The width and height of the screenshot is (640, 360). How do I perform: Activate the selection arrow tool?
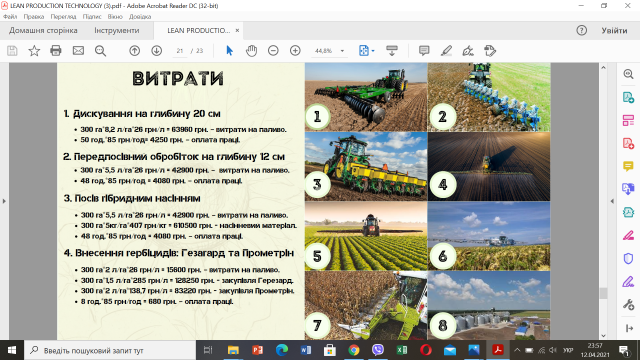click(229, 51)
